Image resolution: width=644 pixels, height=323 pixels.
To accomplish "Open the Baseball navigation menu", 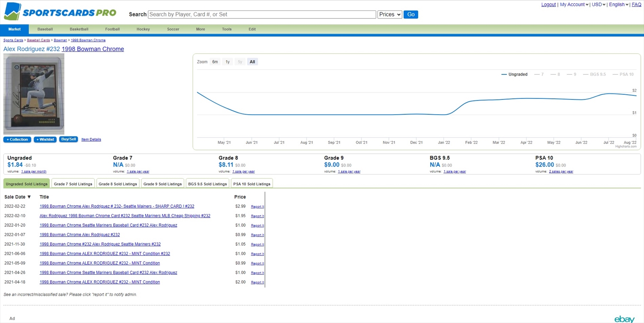I will [45, 29].
